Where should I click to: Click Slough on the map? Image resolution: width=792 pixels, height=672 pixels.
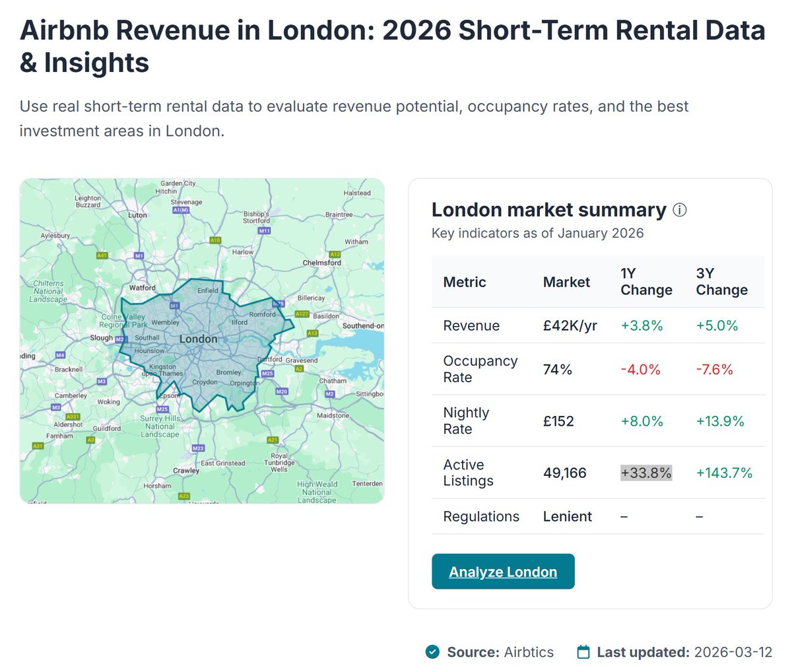pos(102,338)
